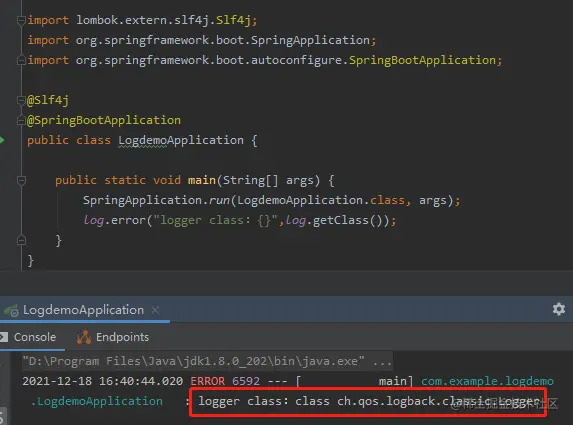Switch to the Console tab

point(35,337)
